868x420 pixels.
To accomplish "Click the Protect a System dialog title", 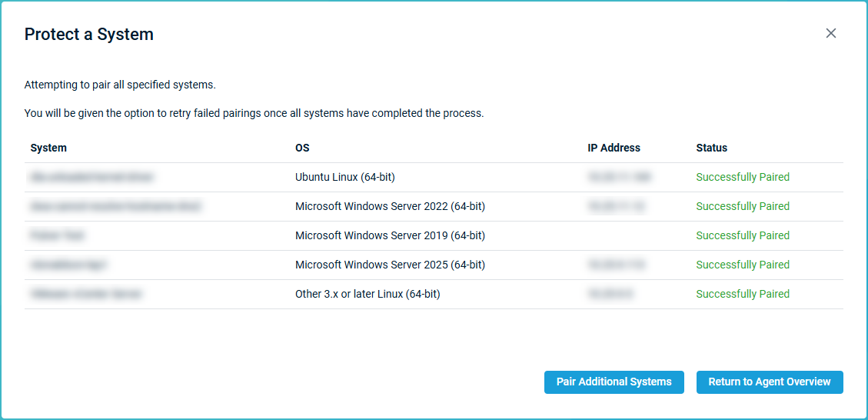I will pos(89,35).
